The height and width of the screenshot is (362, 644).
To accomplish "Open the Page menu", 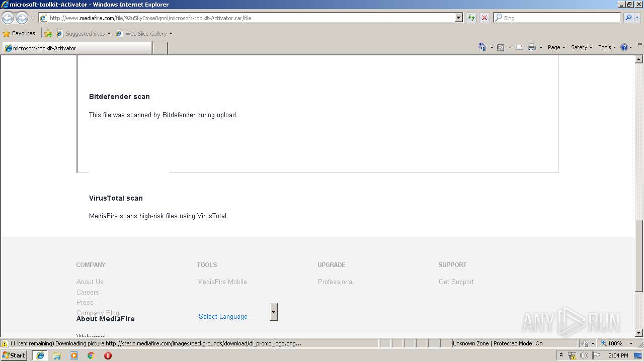I will tap(556, 47).
